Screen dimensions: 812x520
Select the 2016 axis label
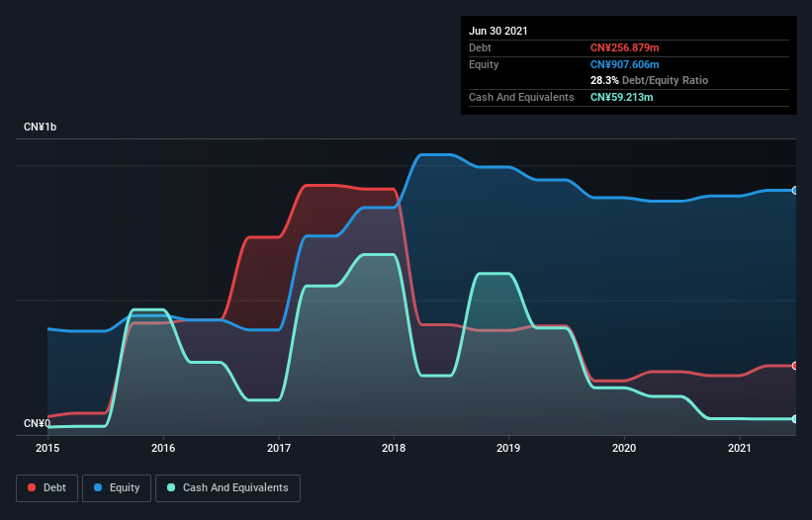[163, 448]
